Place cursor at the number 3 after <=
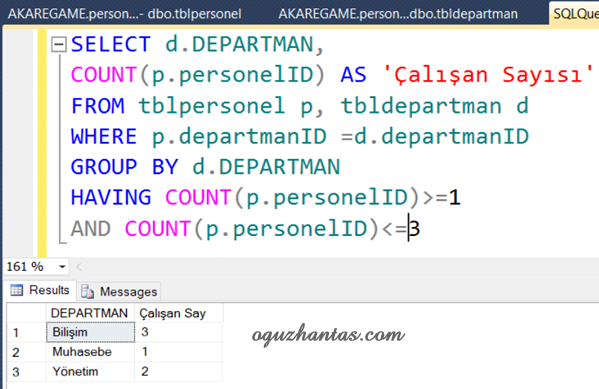599x389 pixels. 414,229
